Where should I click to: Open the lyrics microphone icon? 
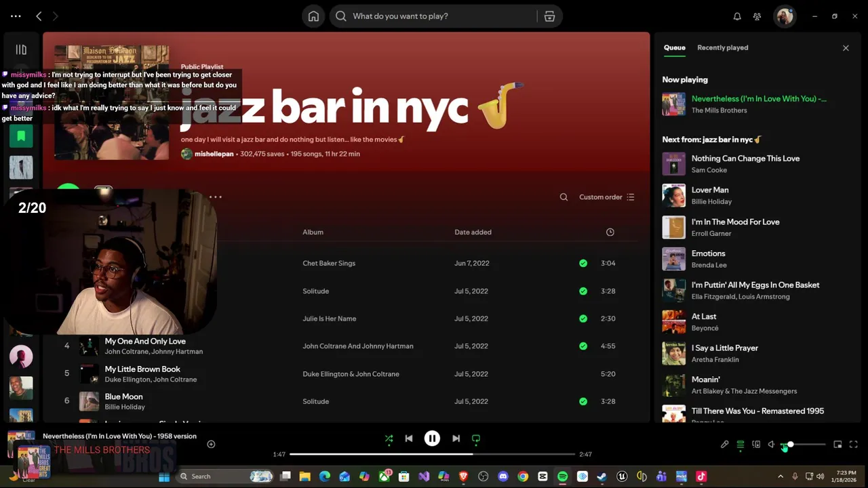(x=724, y=445)
